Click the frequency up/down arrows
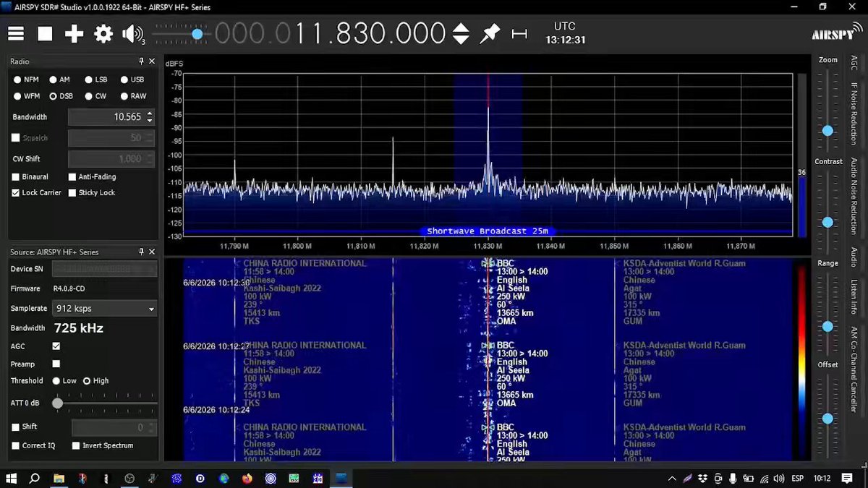Viewport: 868px width, 488px height. coord(461,34)
